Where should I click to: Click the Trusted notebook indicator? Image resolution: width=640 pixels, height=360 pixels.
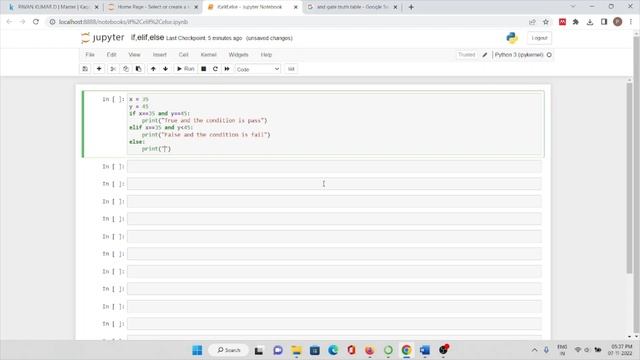(x=467, y=55)
